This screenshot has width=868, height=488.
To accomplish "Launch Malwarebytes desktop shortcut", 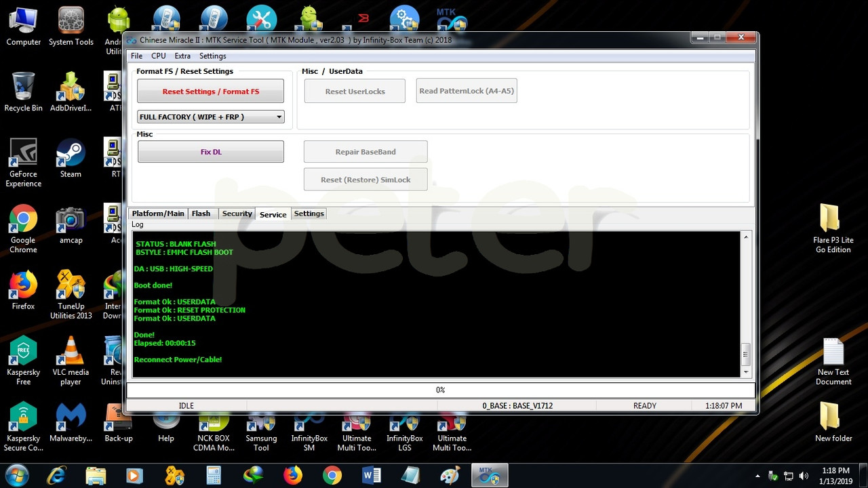I will (71, 423).
